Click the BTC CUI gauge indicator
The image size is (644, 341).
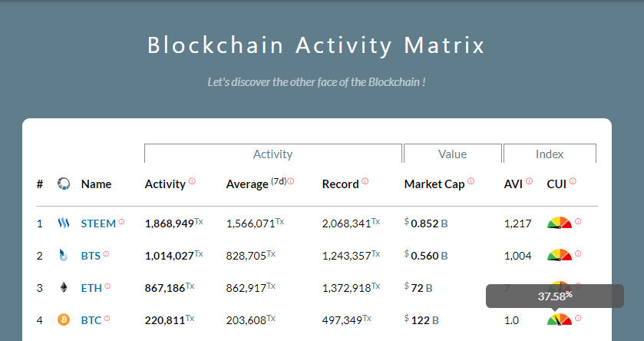559,319
